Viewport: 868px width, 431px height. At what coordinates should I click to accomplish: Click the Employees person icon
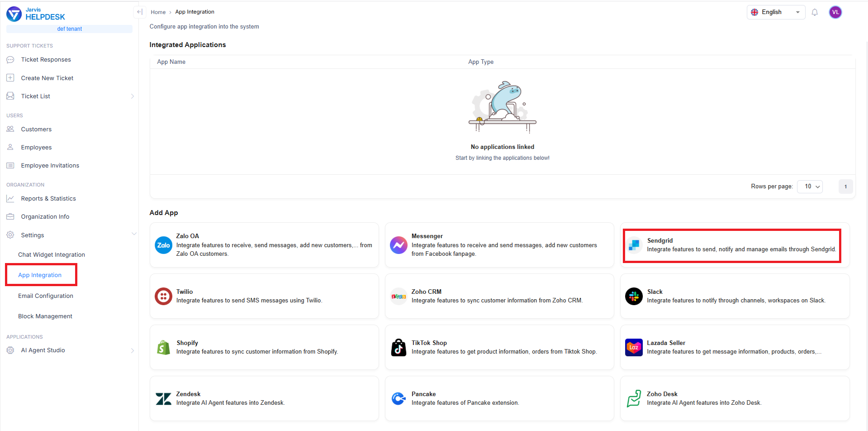tap(10, 147)
